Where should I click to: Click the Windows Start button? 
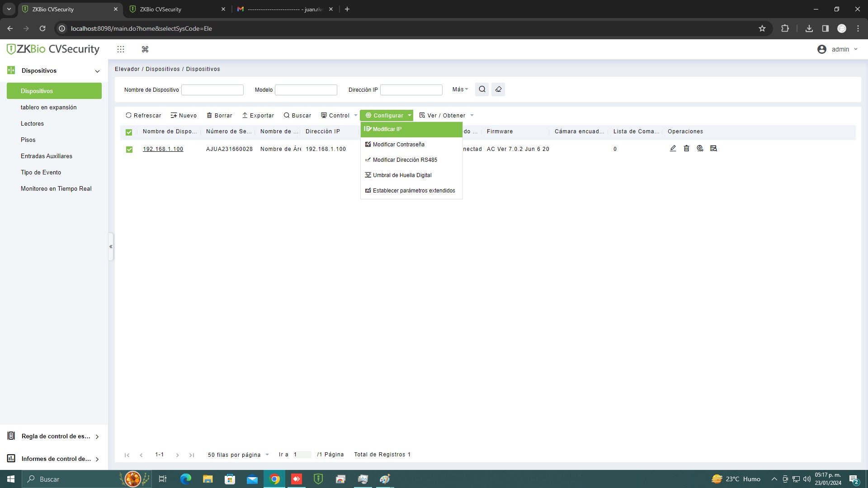pos(11,479)
